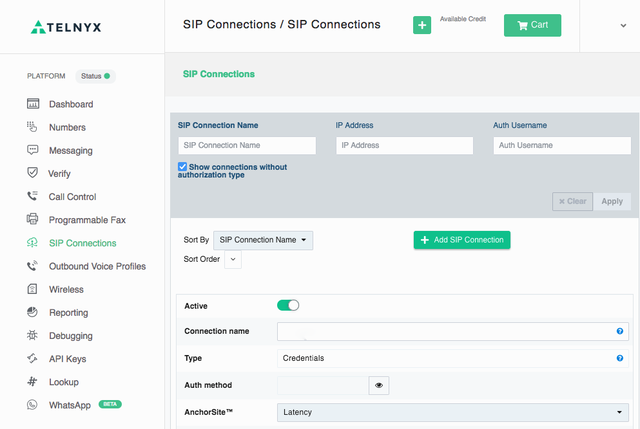The height and width of the screenshot is (429, 640).
Task: Apply the connection filters
Action: 612,201
